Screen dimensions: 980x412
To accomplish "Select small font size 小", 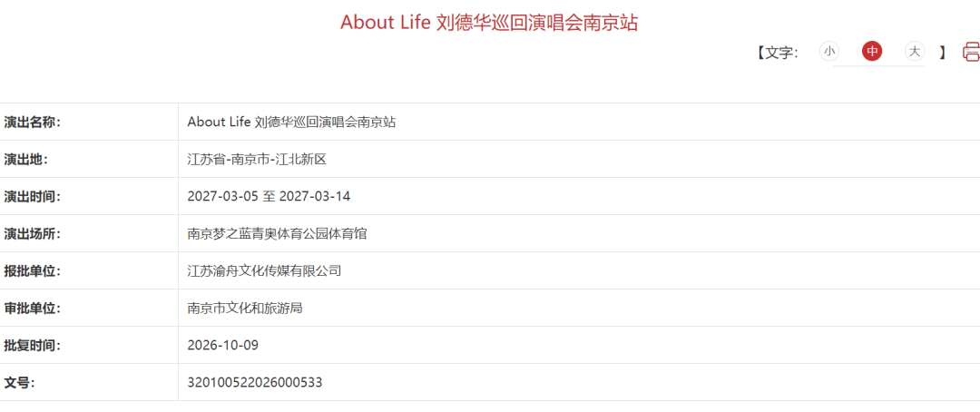I will (828, 51).
